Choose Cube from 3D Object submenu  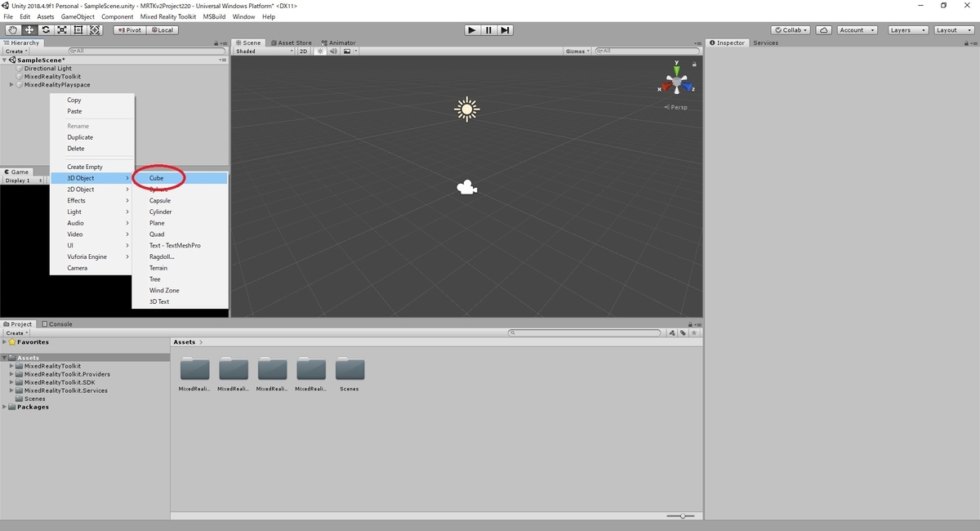(180, 178)
